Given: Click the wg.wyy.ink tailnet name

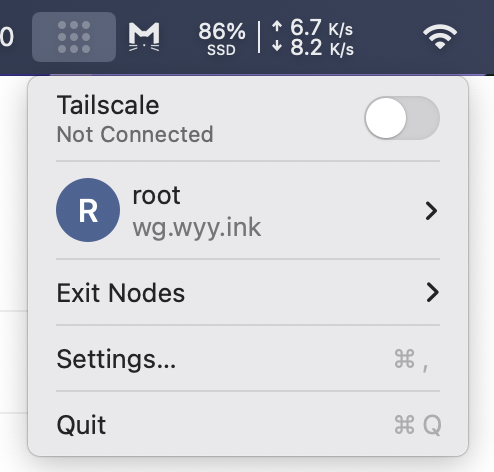Looking at the screenshot, I should pos(197,228).
